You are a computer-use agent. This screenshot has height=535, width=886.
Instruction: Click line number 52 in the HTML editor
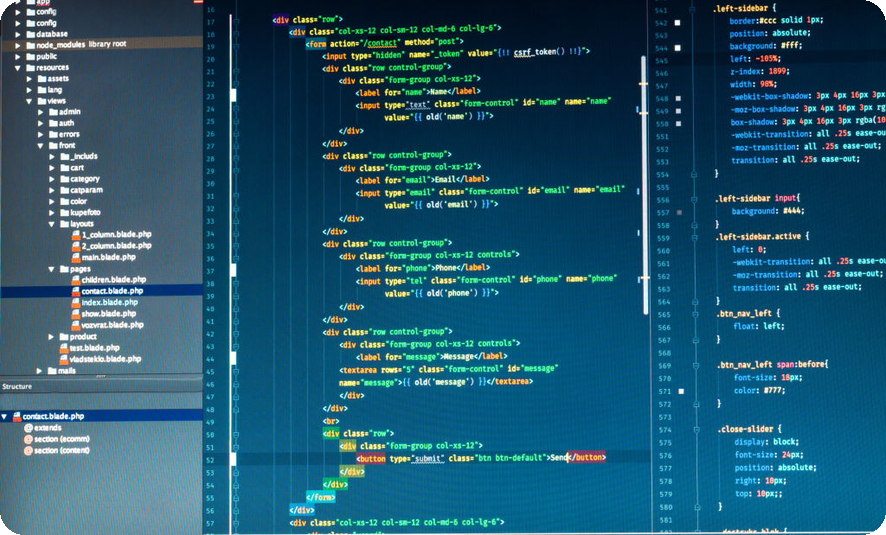point(210,460)
